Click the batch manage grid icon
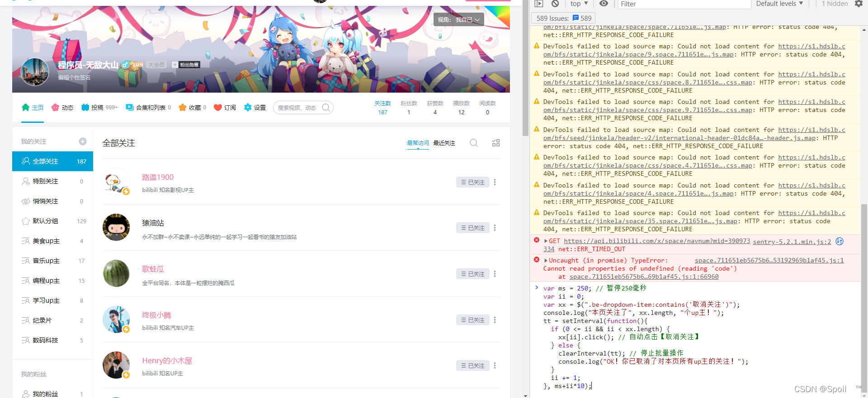Viewport: 868px width, 398px height. [496, 143]
